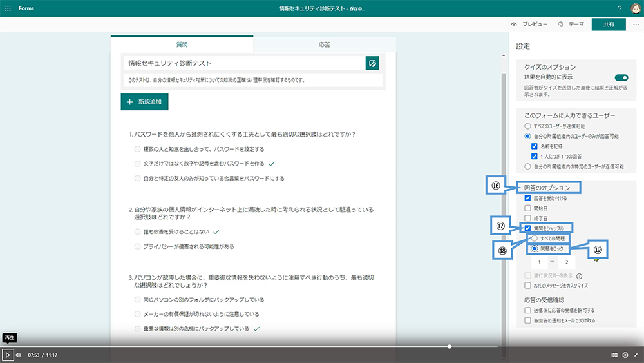Click the form title 情報セキュリティ診断テスト field
This screenshot has width=644, height=363.
coord(245,63)
